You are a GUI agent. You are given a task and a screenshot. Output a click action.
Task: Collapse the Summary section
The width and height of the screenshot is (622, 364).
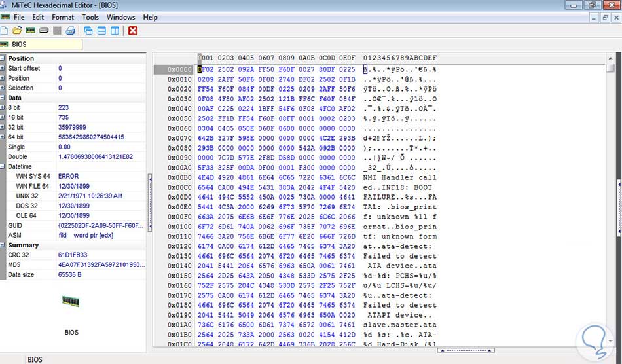coord(3,245)
